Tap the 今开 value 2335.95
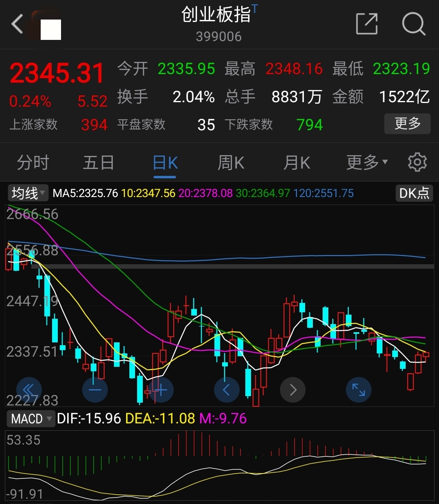The height and width of the screenshot is (504, 439). tap(186, 69)
